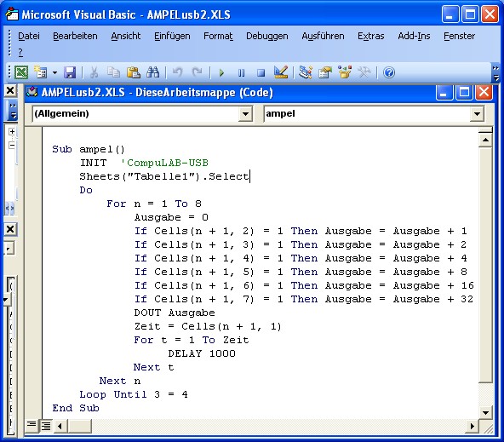Open Visual Basic Help question-mark icon

pyautogui.click(x=389, y=72)
